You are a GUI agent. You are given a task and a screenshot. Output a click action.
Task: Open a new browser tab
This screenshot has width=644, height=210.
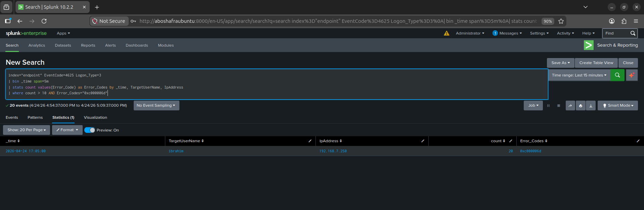pos(97,7)
